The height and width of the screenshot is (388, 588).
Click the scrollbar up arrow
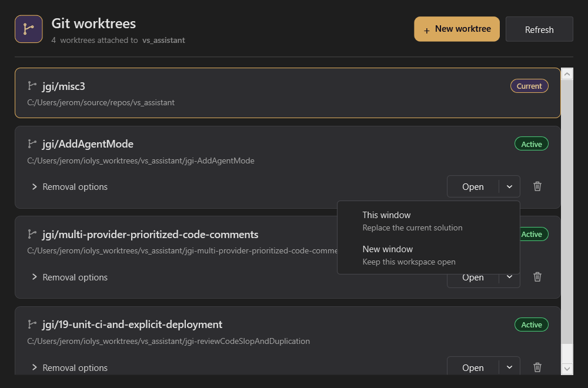coord(567,74)
